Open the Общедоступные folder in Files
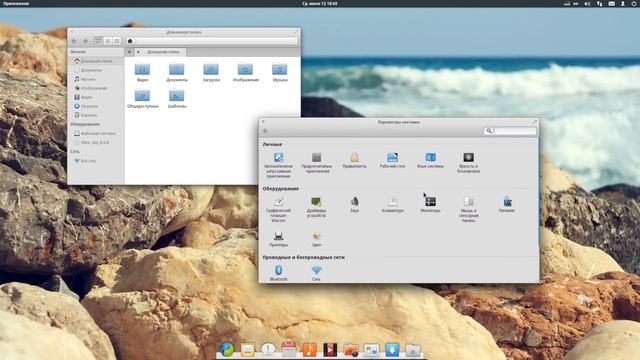640x360 pixels. [142, 99]
